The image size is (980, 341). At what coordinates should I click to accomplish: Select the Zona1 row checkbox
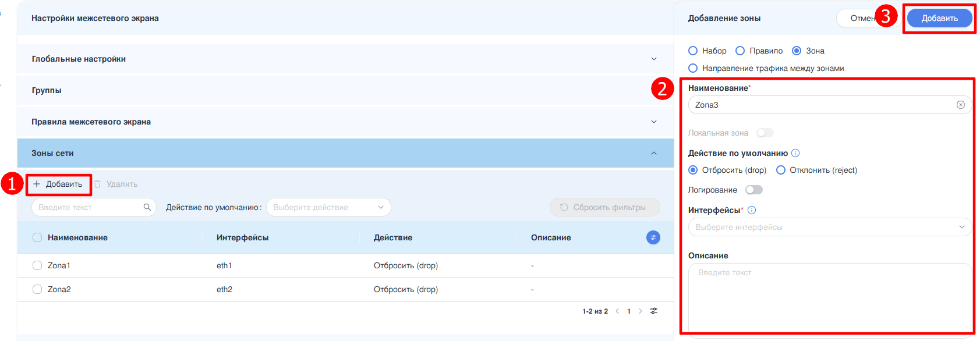(x=37, y=265)
